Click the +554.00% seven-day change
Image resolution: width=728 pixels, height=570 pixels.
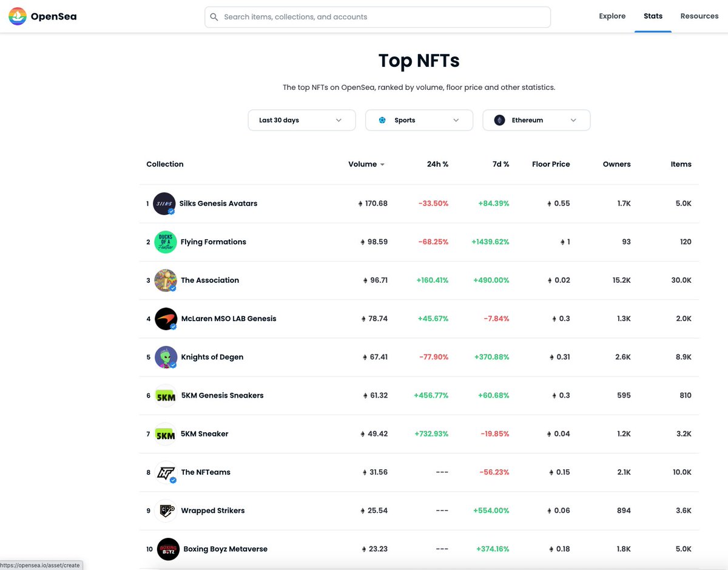(491, 511)
